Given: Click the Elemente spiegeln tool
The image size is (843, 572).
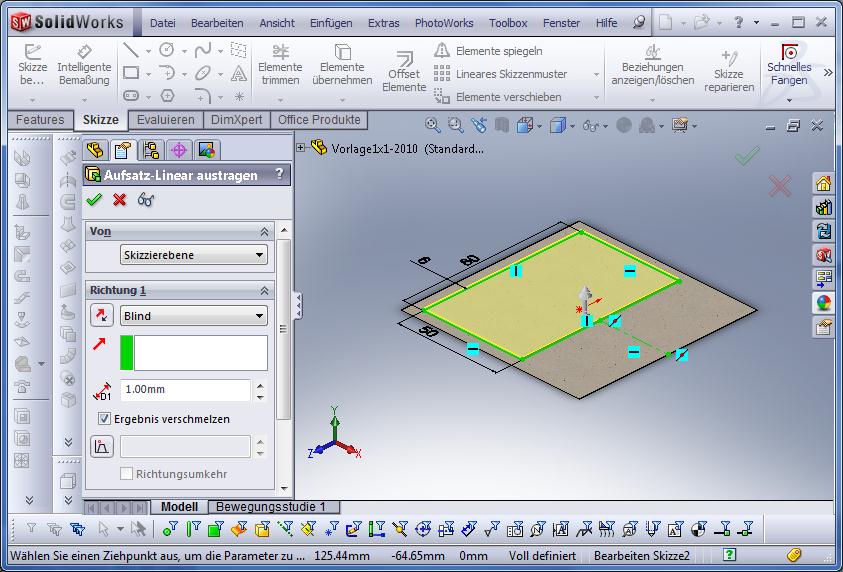Looking at the screenshot, I should tap(498, 50).
